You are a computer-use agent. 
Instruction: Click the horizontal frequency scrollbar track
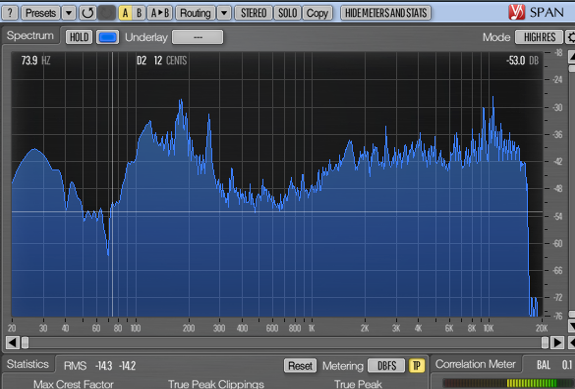[285, 343]
